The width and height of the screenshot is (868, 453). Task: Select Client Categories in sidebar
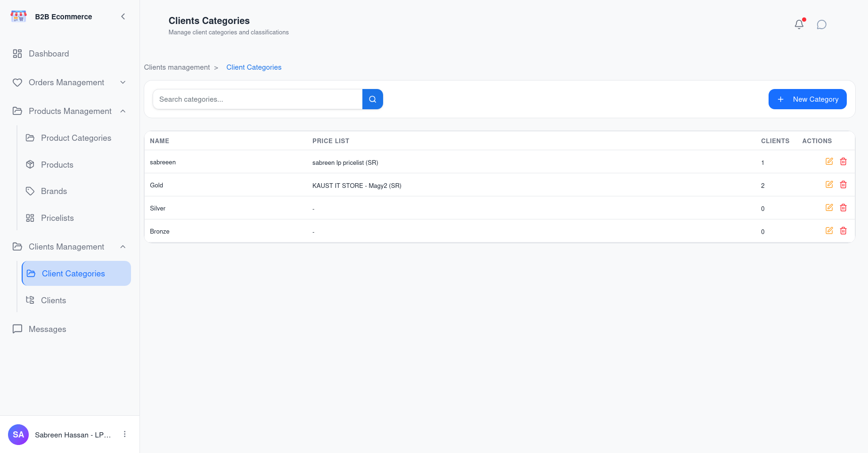click(76, 274)
